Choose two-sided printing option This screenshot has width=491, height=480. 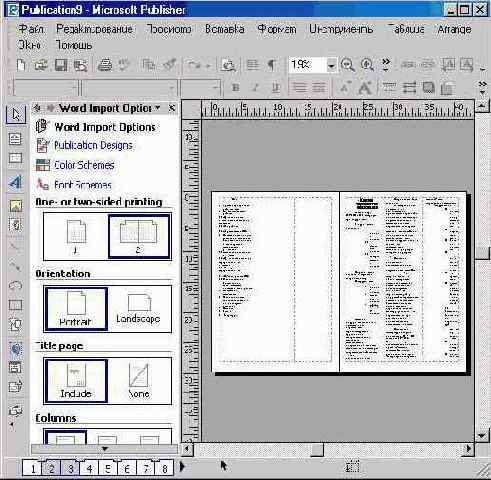click(x=139, y=236)
